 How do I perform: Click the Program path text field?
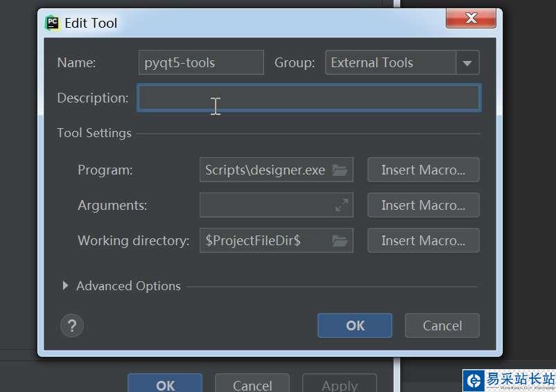(265, 170)
